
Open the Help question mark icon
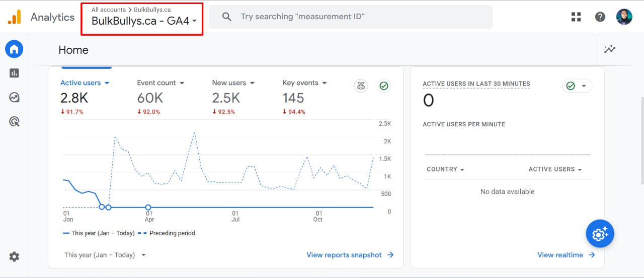click(600, 17)
